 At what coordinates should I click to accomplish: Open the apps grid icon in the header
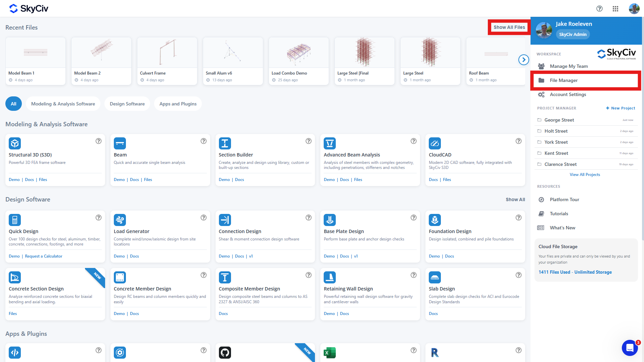[x=615, y=9]
